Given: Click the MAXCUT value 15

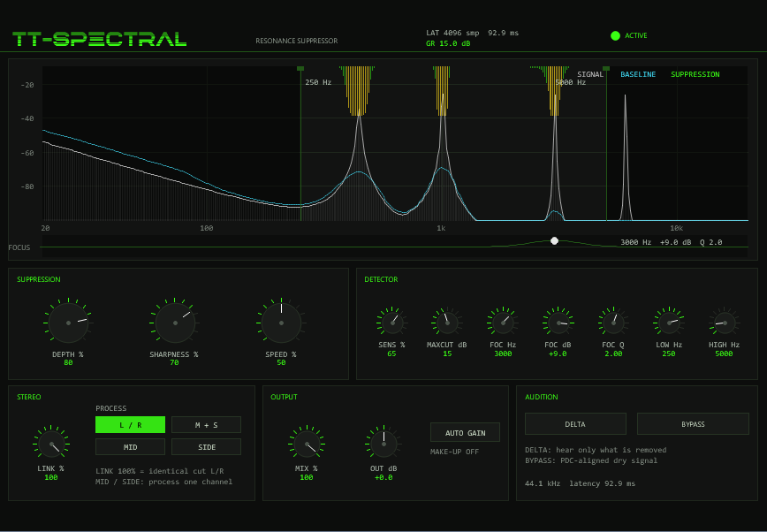Looking at the screenshot, I should [447, 353].
